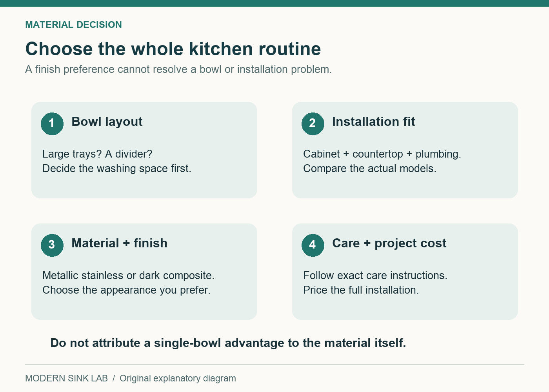Select the number 3 circle badge
Image resolution: width=549 pixels, height=392 pixels.
(x=52, y=245)
